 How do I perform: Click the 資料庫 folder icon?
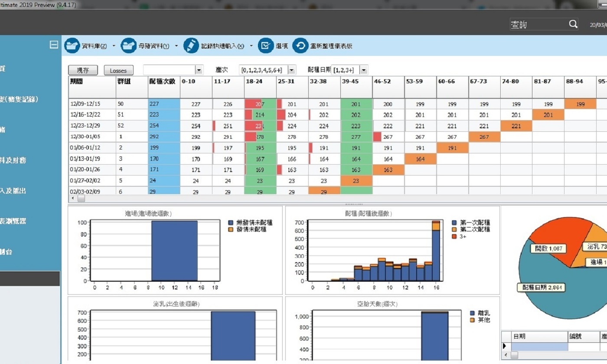pyautogui.click(x=72, y=46)
